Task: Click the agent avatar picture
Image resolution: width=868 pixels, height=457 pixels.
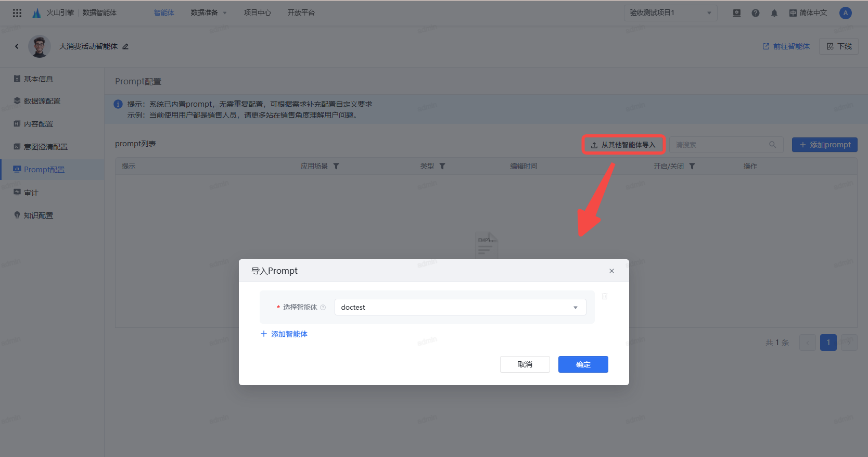Action: point(39,46)
